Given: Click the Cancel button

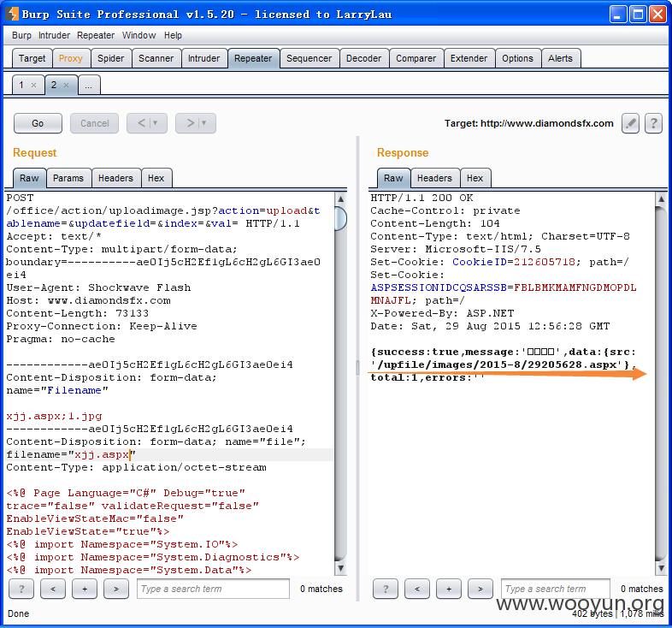Looking at the screenshot, I should (x=94, y=123).
